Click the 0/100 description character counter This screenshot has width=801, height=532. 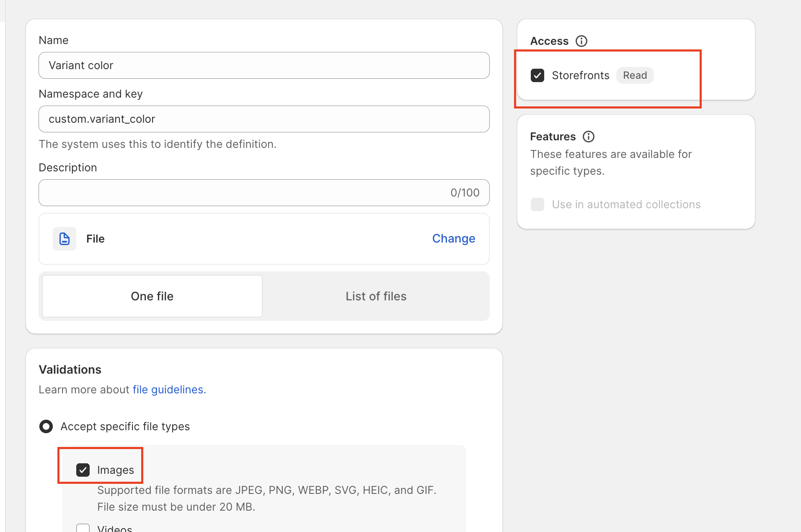pos(465,193)
